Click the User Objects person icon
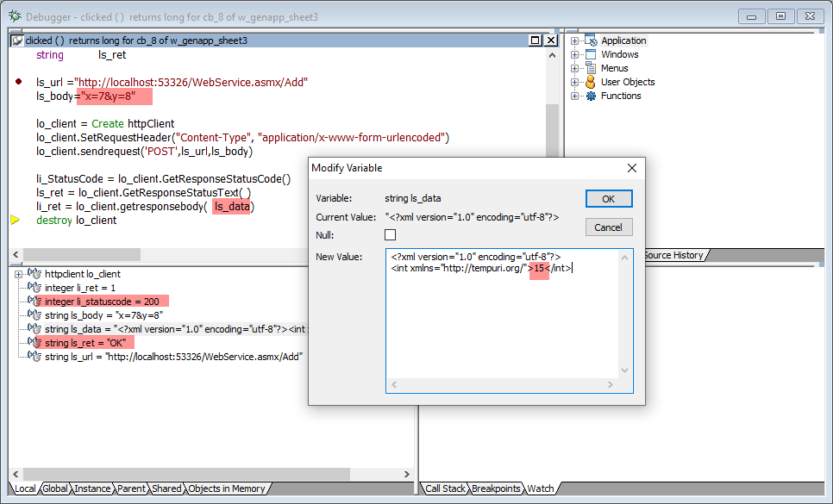Screen dimensions: 833x504 click(591, 82)
